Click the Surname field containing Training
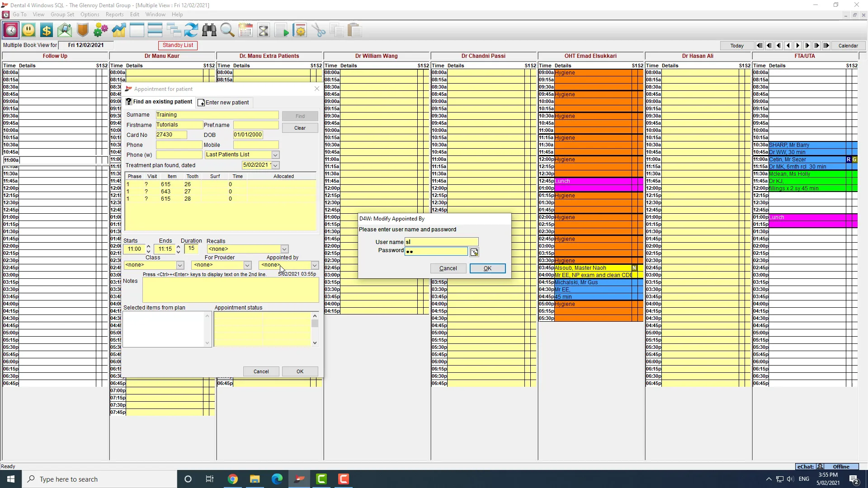Viewport: 868px width, 488px height. (217, 115)
